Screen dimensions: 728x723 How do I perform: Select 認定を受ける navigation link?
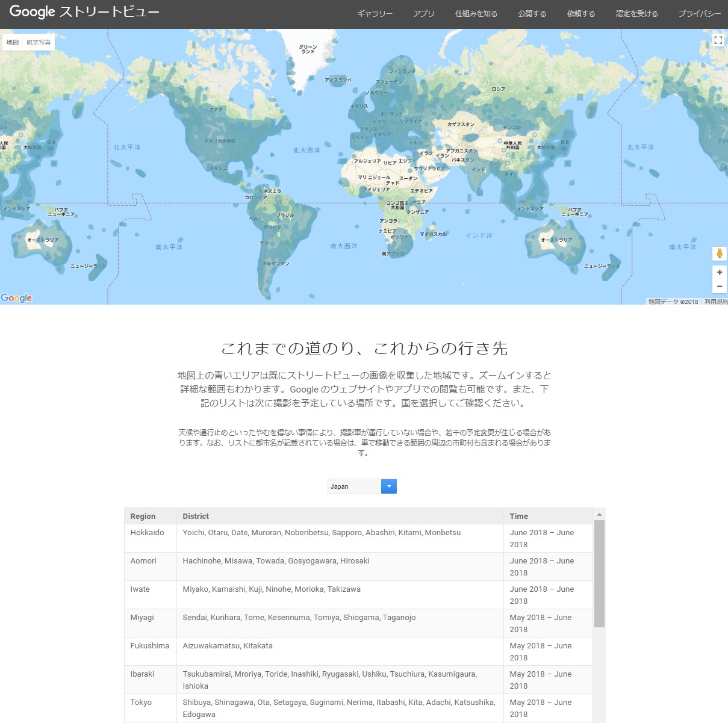click(637, 13)
